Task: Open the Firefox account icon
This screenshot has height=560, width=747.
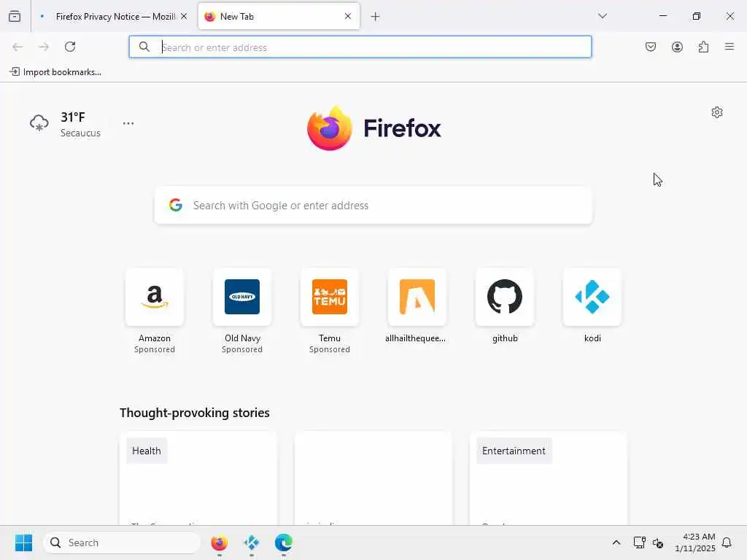Action: coord(677,47)
